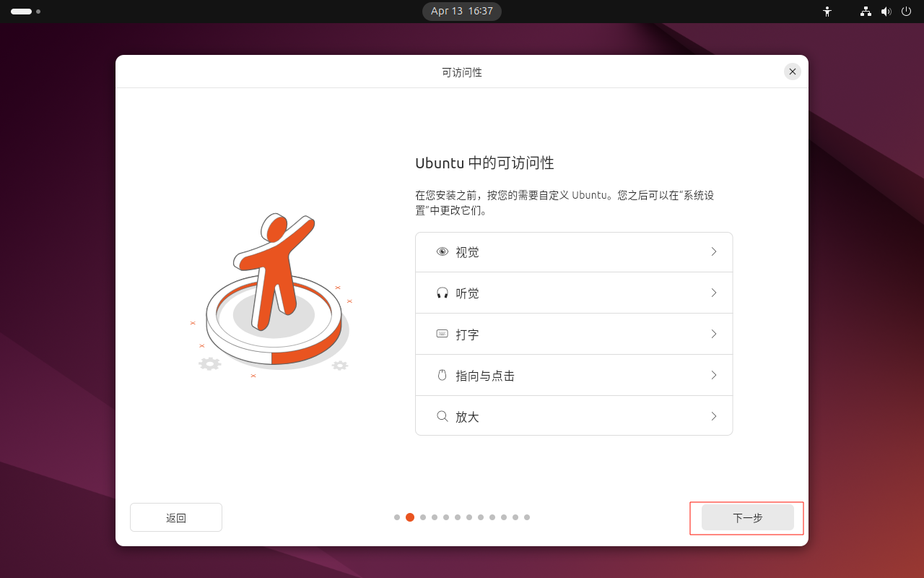
Task: Click the 返回 button
Action: pos(176,517)
